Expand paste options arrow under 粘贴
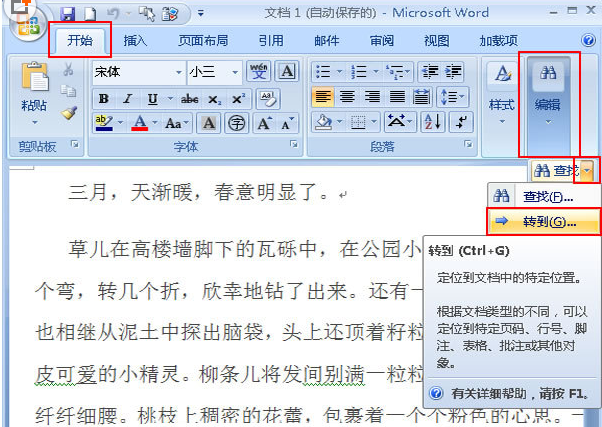This screenshot has height=427, width=602. pos(35,122)
